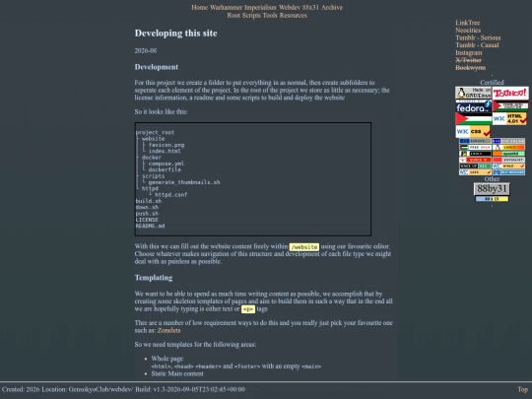
Task: Click the small blue-yellow 80x15 badge
Action: pos(492,199)
